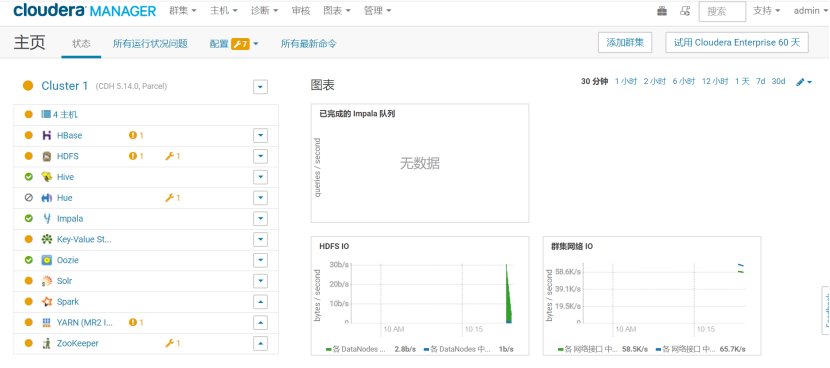
Task: Click the hosts list icon
Action: [46, 114]
